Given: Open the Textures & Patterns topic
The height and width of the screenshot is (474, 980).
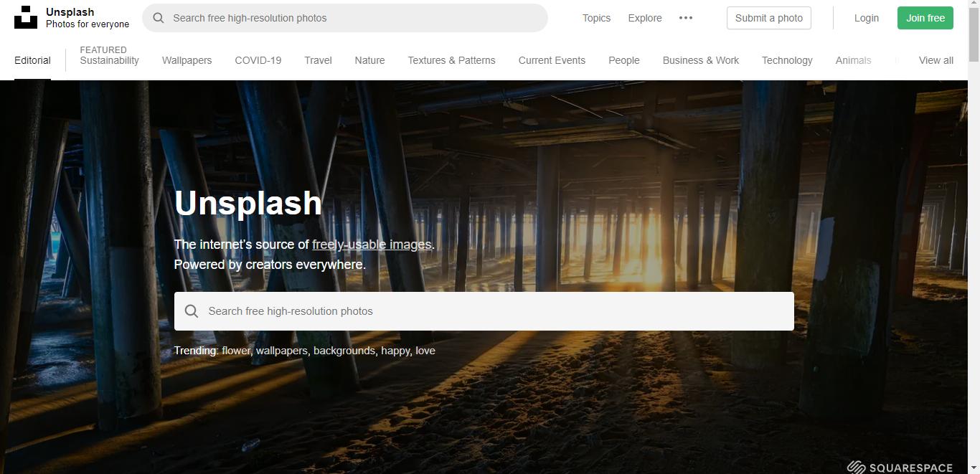Looking at the screenshot, I should (x=451, y=60).
